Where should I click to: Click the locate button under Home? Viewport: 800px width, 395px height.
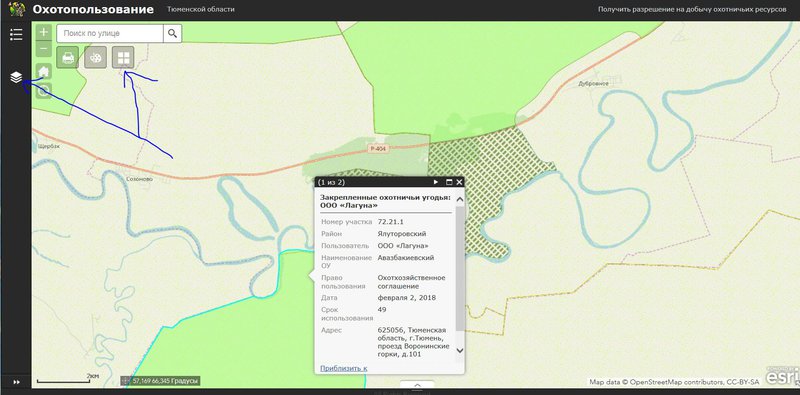point(44,91)
